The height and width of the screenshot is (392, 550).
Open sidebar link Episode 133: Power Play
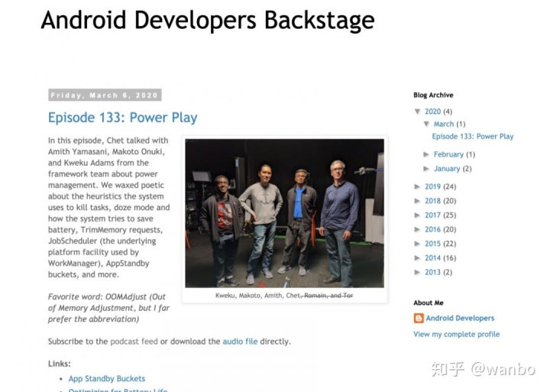point(473,137)
